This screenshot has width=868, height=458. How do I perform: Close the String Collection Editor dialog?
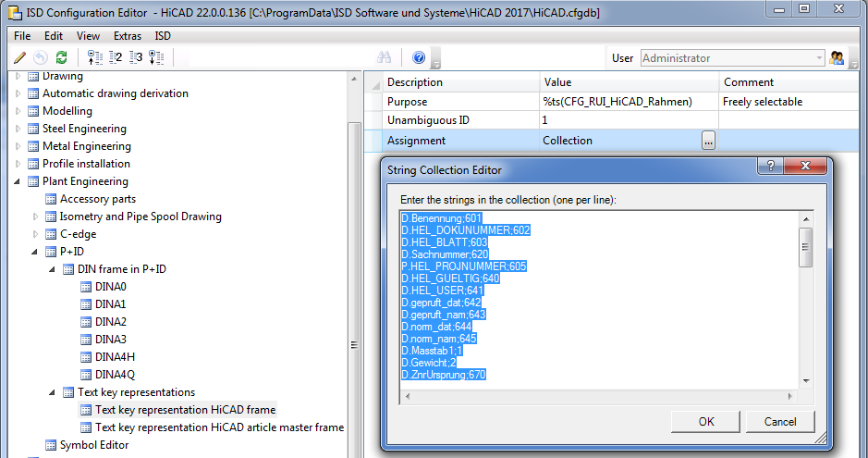coord(805,165)
